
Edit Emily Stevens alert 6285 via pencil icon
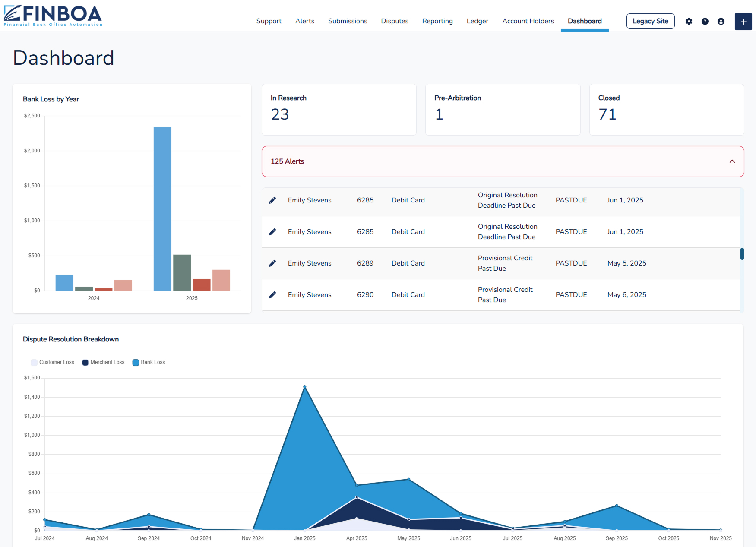272,200
